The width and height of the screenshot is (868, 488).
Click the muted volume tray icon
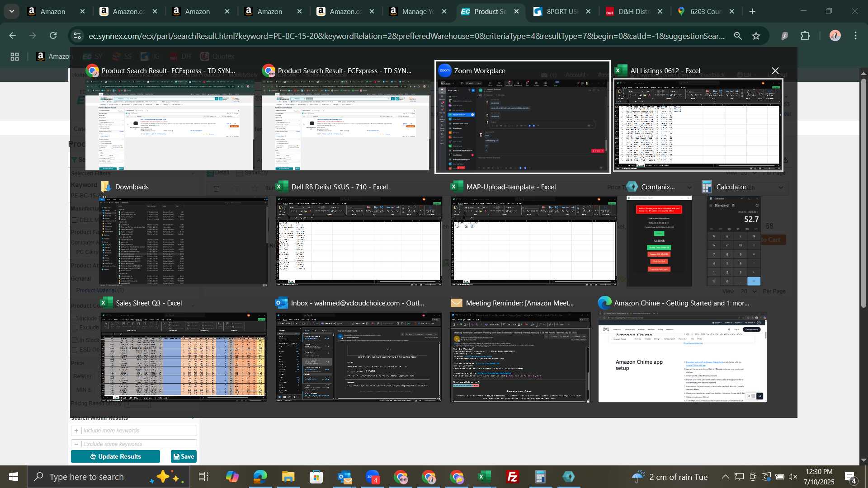(793, 477)
